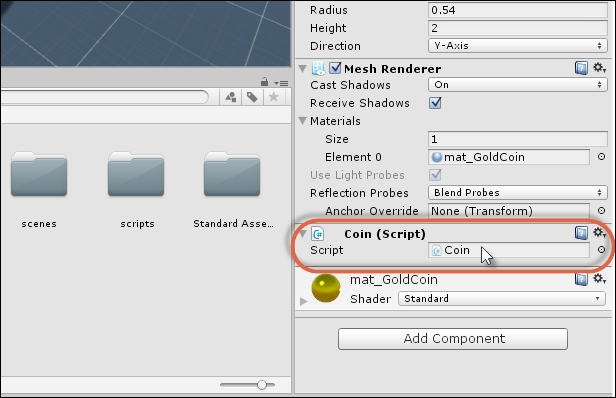The height and width of the screenshot is (398, 616).
Task: Click the Project panel search field
Action: [104, 97]
